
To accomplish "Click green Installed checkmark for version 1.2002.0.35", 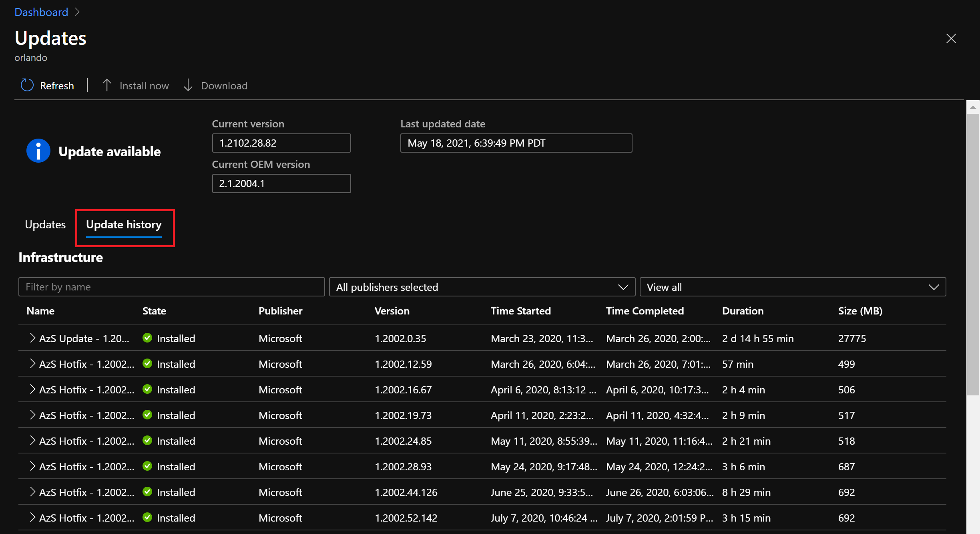I will pyautogui.click(x=147, y=338).
